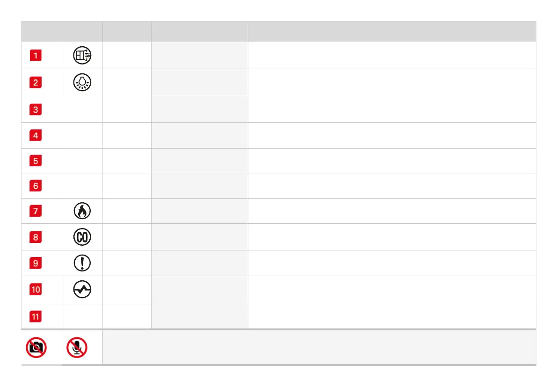This screenshot has width=557, height=392.
Task: Click the CO carbon monoxide icon
Action: pyautogui.click(x=82, y=237)
